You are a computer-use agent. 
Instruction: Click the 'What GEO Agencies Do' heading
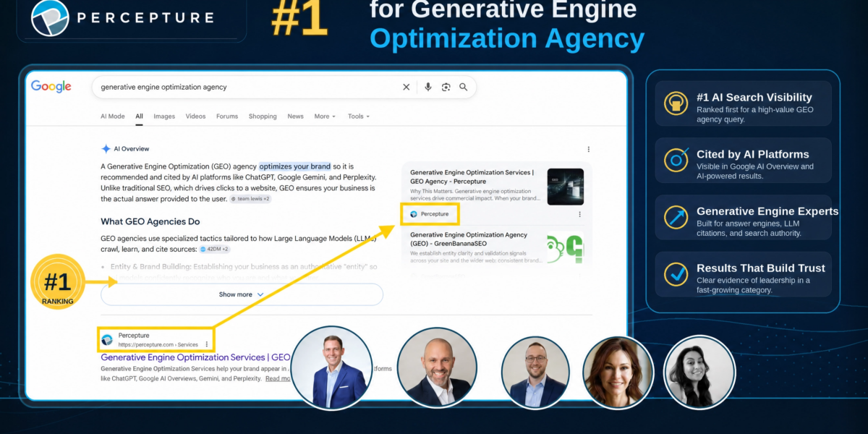click(x=150, y=221)
